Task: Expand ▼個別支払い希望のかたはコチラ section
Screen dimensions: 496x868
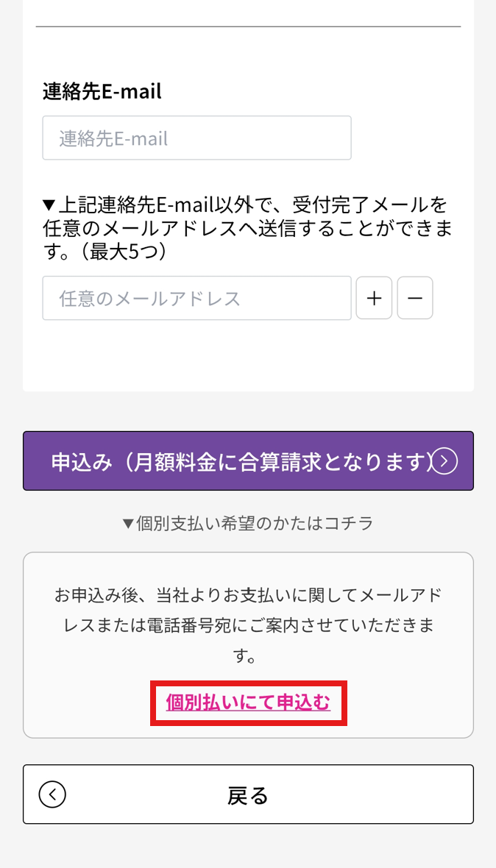Action: [x=248, y=523]
